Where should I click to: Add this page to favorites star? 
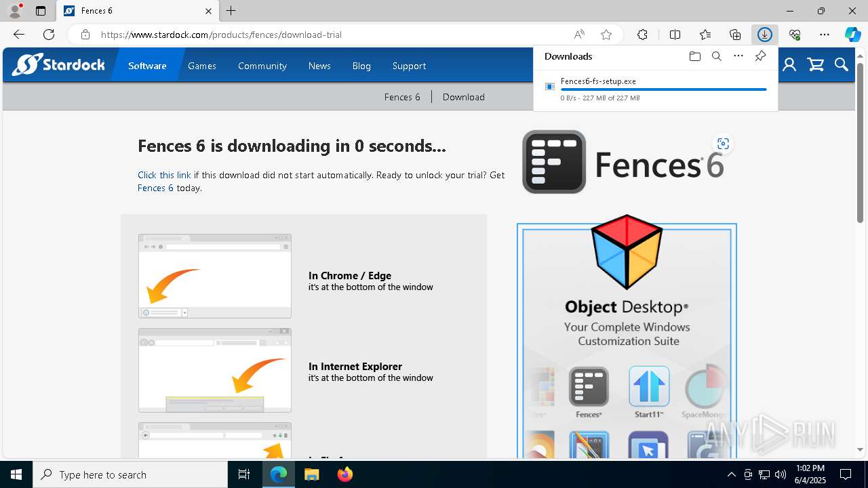click(x=606, y=35)
